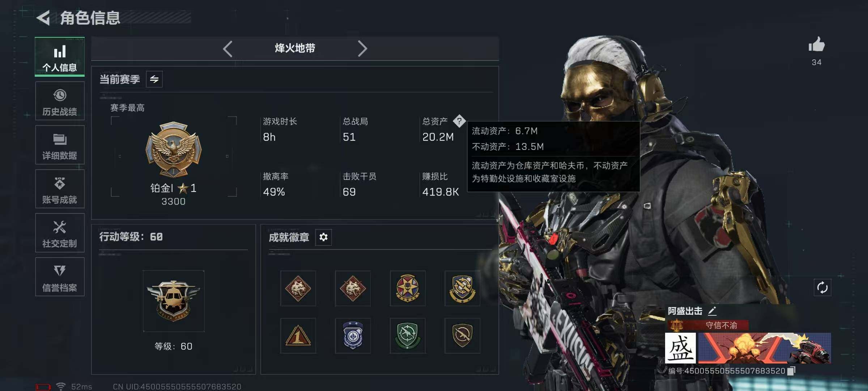868x391 pixels.
Task: Switch to previous mode with left chevron
Action: (227, 49)
